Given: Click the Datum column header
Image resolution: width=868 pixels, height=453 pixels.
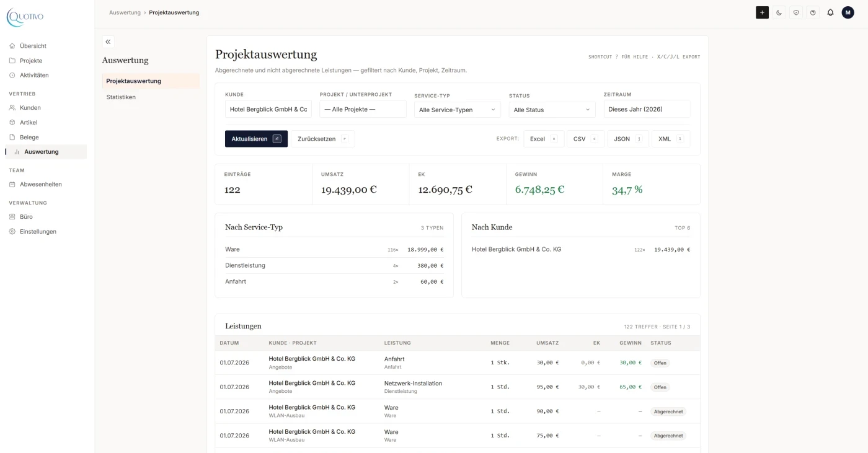Looking at the screenshot, I should [x=229, y=343].
